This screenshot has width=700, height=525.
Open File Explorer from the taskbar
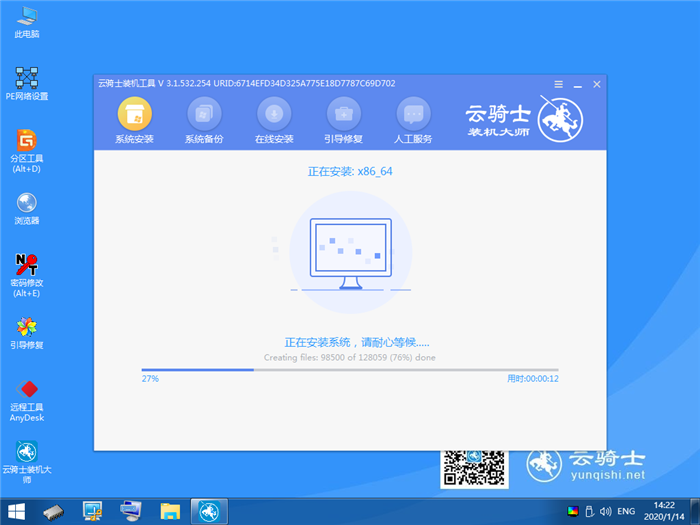tap(170, 512)
